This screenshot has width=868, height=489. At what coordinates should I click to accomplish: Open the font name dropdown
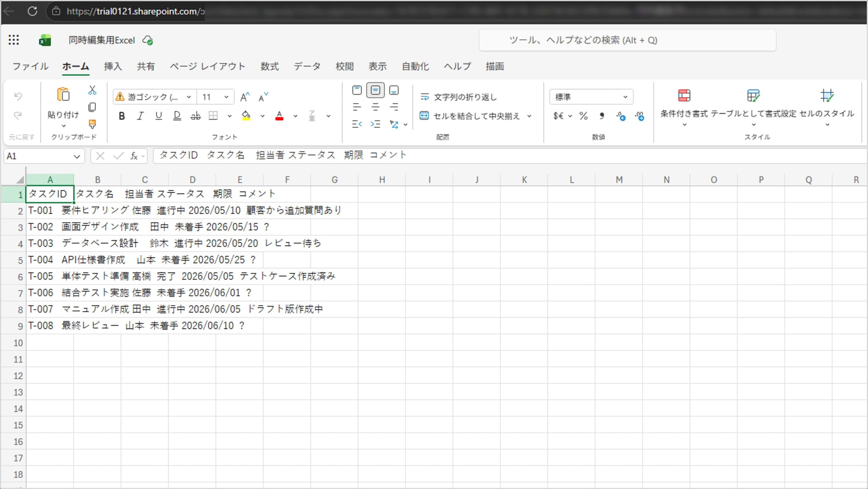189,97
